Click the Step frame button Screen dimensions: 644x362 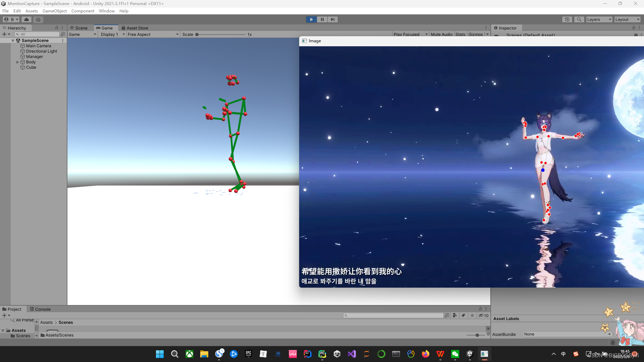332,19
